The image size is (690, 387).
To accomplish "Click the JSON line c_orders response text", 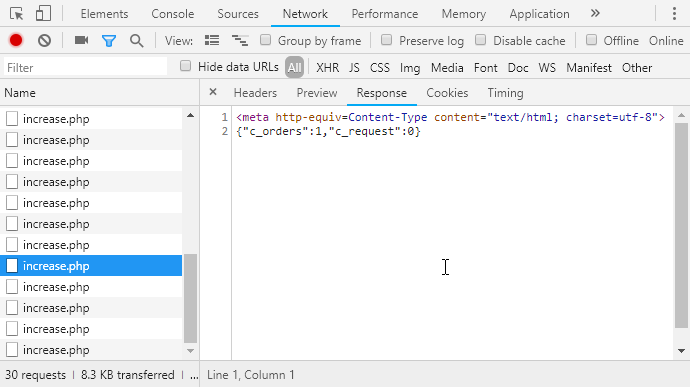I will coord(328,131).
